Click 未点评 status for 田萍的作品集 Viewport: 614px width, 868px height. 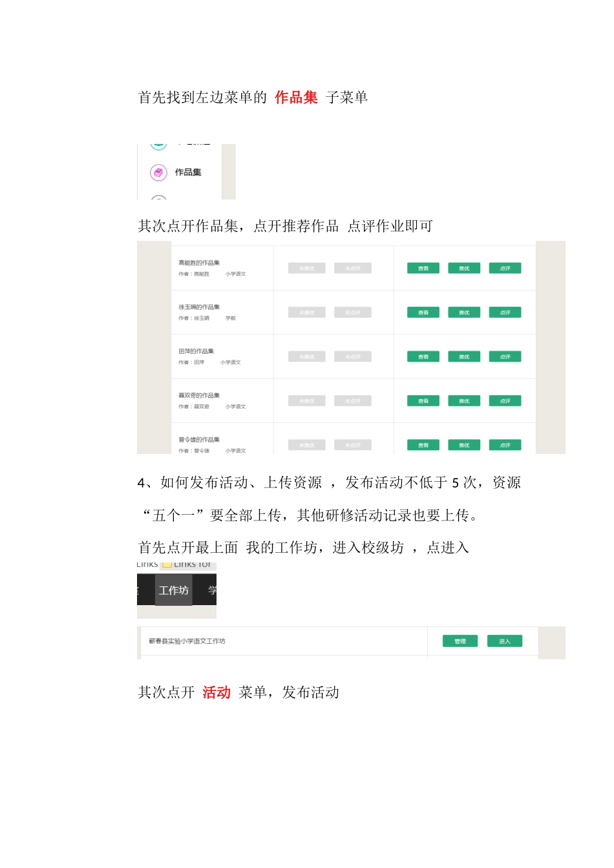click(353, 356)
